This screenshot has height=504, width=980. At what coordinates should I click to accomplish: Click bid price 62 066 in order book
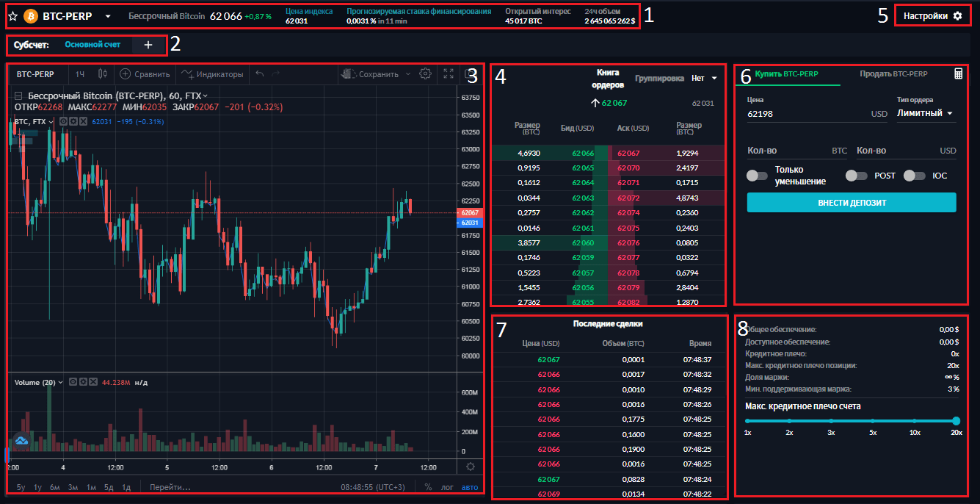click(x=583, y=153)
